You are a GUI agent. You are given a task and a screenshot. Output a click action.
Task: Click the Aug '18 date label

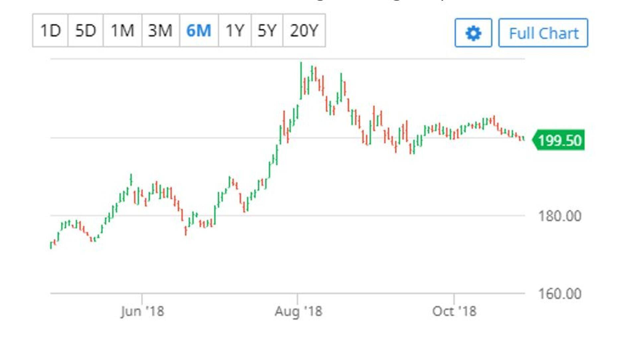pyautogui.click(x=298, y=311)
